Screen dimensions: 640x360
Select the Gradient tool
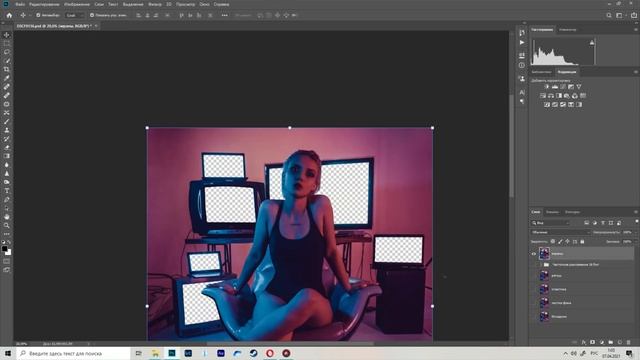[7, 156]
